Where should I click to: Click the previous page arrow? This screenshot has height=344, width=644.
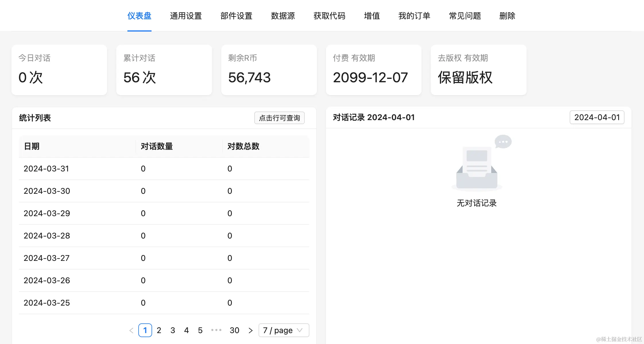pyautogui.click(x=131, y=331)
